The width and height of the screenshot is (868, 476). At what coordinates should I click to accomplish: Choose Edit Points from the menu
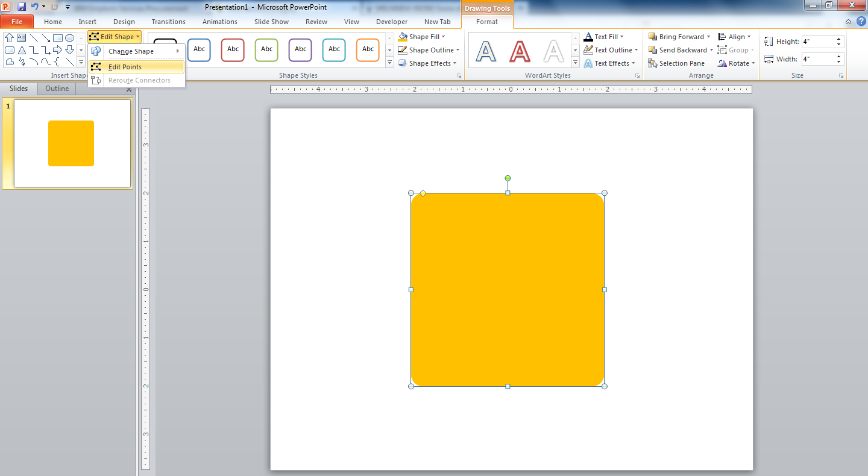[x=136, y=67]
